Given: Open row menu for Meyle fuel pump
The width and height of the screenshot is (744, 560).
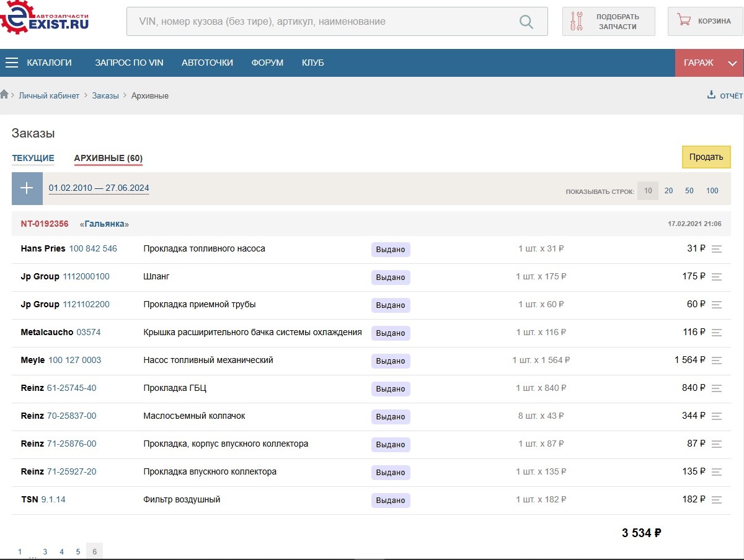Looking at the screenshot, I should (717, 361).
